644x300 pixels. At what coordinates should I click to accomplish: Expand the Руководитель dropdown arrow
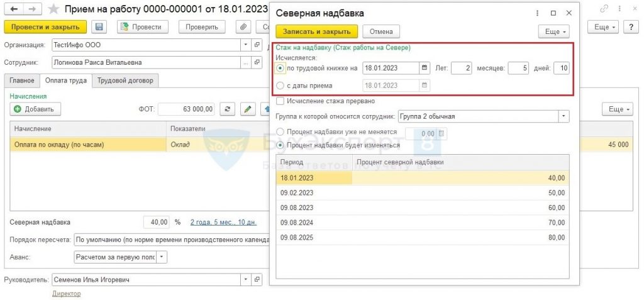pyautogui.click(x=246, y=279)
